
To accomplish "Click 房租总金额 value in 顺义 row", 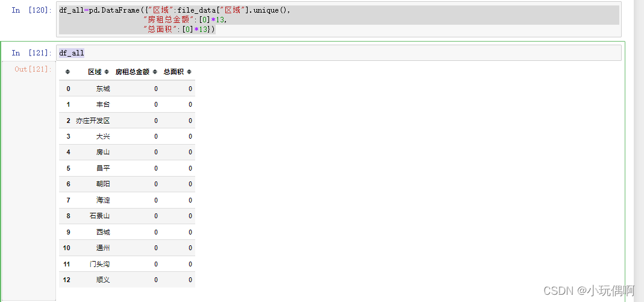I will (156, 280).
